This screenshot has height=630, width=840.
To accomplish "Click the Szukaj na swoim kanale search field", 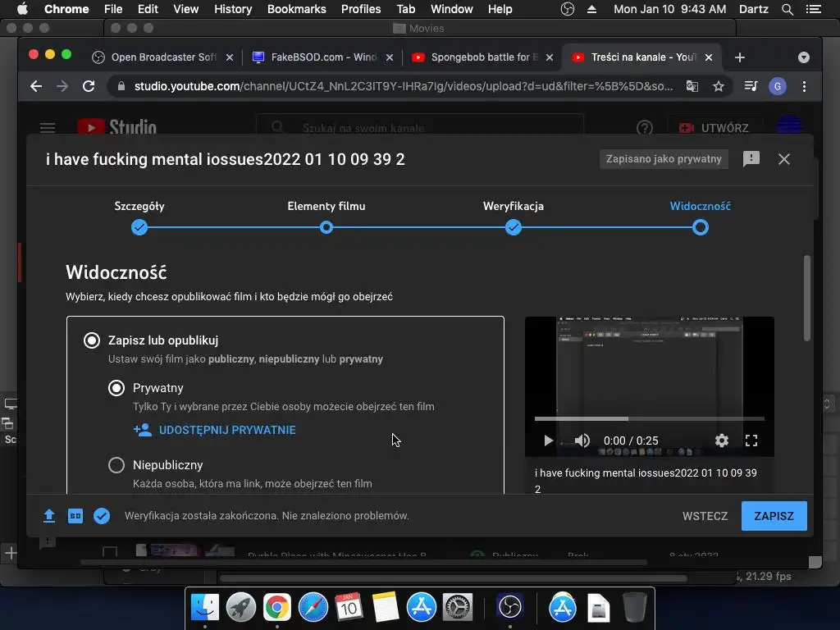I will tap(419, 127).
